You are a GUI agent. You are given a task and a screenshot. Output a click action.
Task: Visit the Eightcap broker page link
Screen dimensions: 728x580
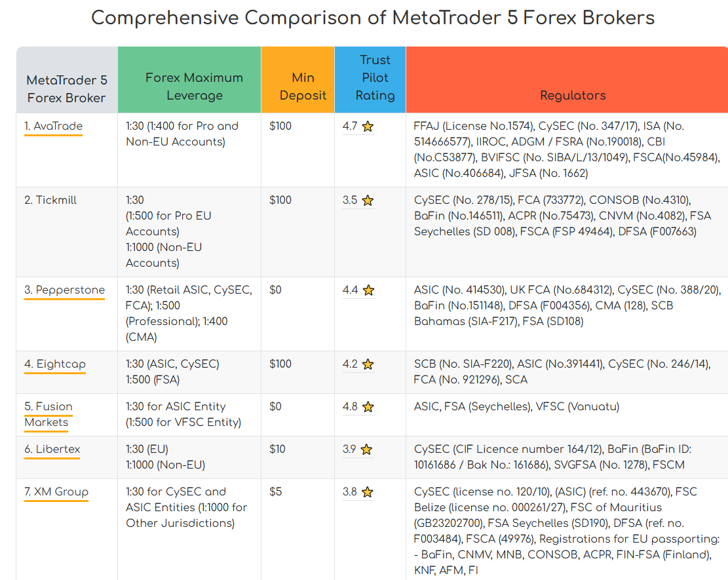[55, 364]
